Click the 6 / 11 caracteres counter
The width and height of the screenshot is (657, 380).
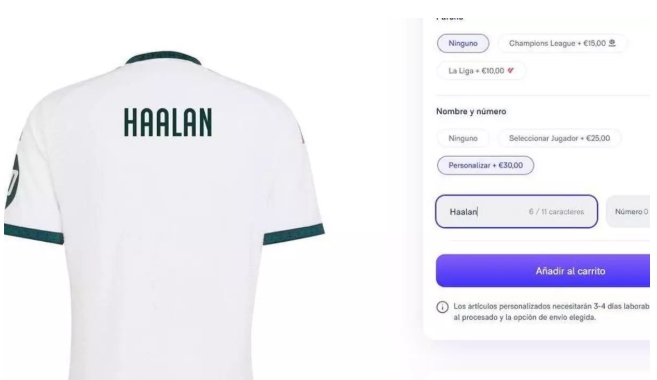[556, 212]
